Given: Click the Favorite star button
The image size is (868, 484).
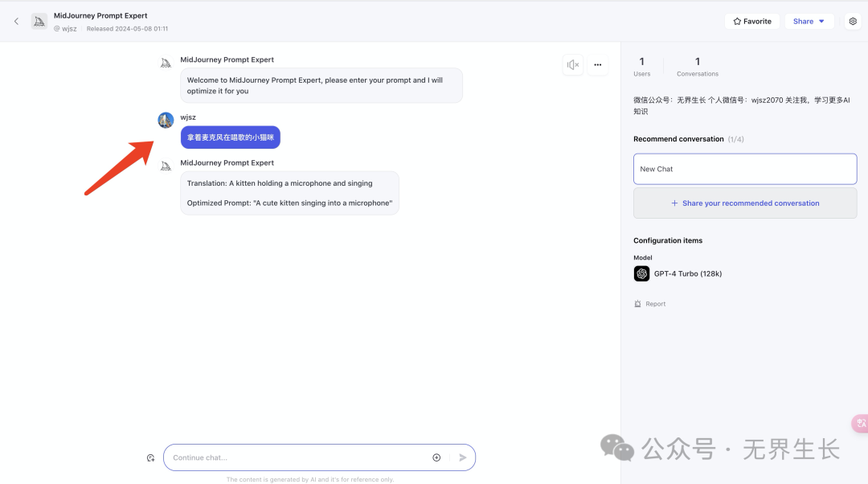Looking at the screenshot, I should pyautogui.click(x=752, y=22).
